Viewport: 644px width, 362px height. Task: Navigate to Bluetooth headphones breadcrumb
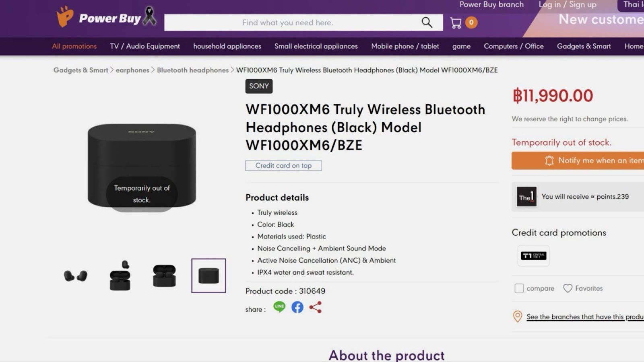pyautogui.click(x=193, y=70)
